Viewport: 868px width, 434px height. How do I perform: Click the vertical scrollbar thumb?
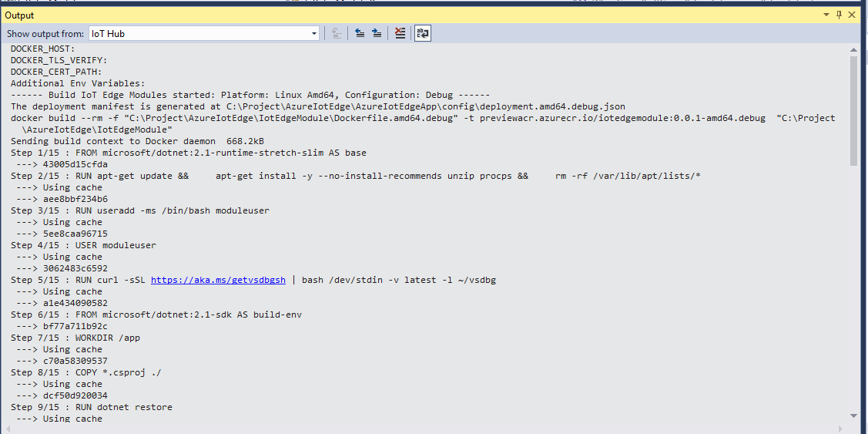coord(853,110)
